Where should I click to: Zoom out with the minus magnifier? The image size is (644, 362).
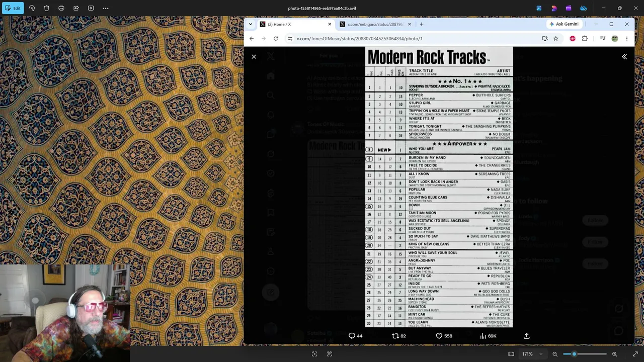(555, 354)
